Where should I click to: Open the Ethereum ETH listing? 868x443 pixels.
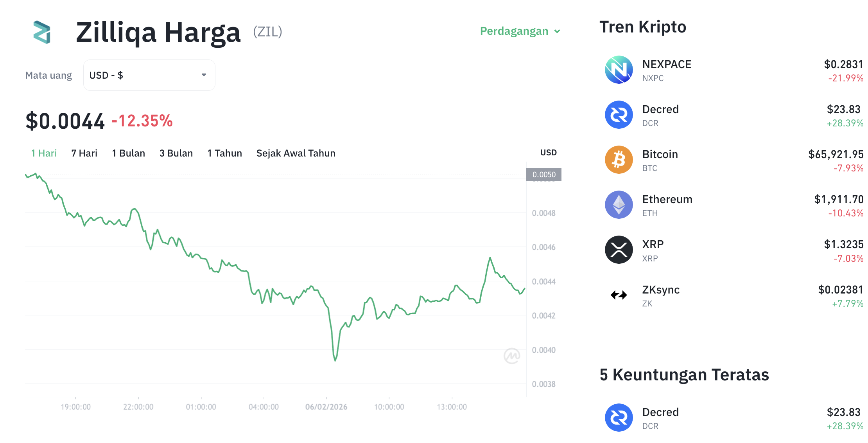click(x=667, y=199)
